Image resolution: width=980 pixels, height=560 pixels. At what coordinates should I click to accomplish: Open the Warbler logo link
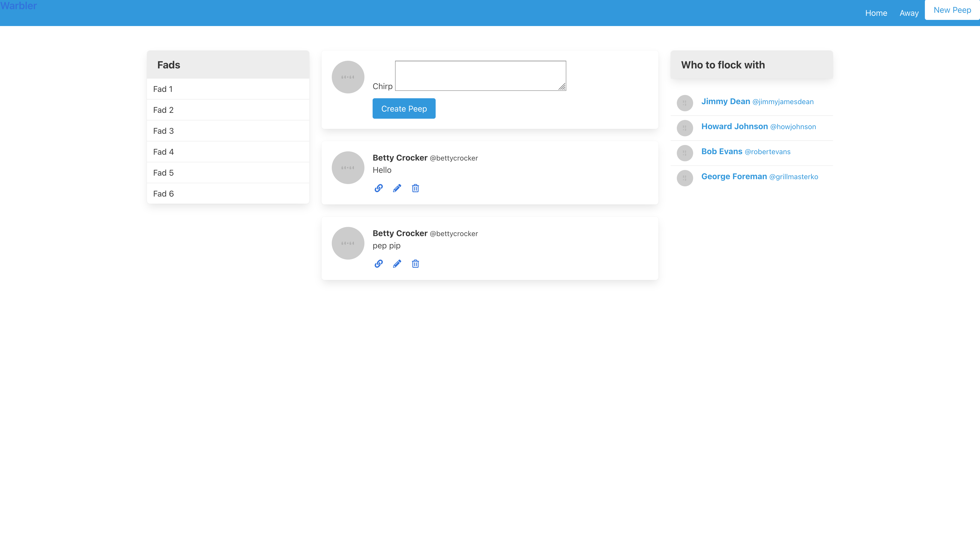18,6
